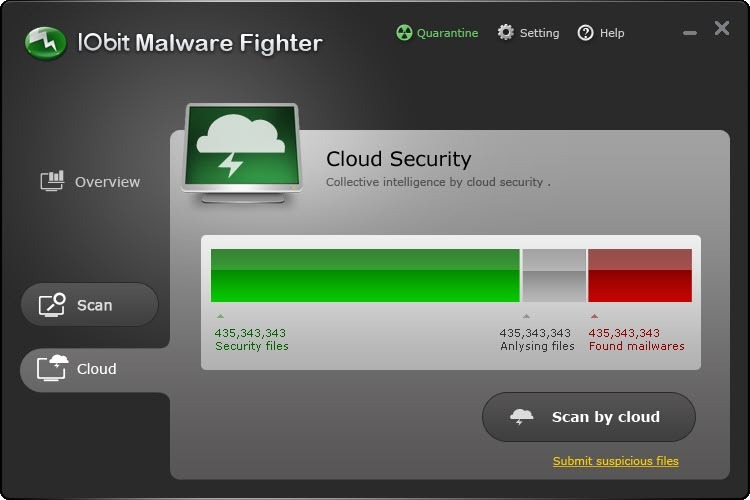Click the gray Anlysing files bar segment
The height and width of the screenshot is (500, 750).
pos(554,275)
